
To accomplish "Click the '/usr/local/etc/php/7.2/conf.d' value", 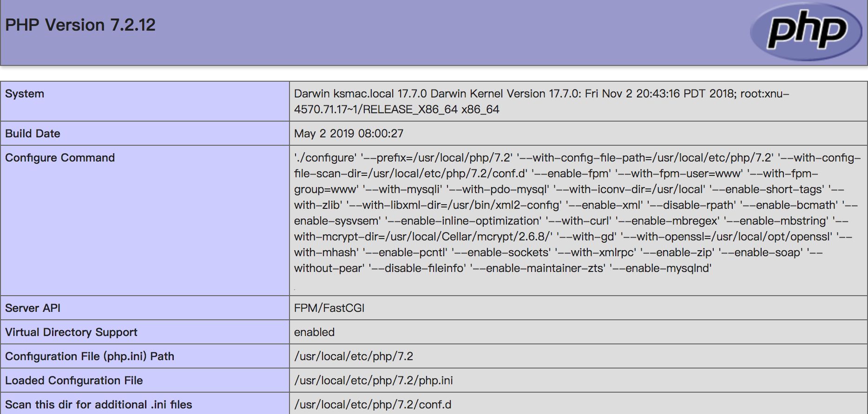I will (373, 405).
